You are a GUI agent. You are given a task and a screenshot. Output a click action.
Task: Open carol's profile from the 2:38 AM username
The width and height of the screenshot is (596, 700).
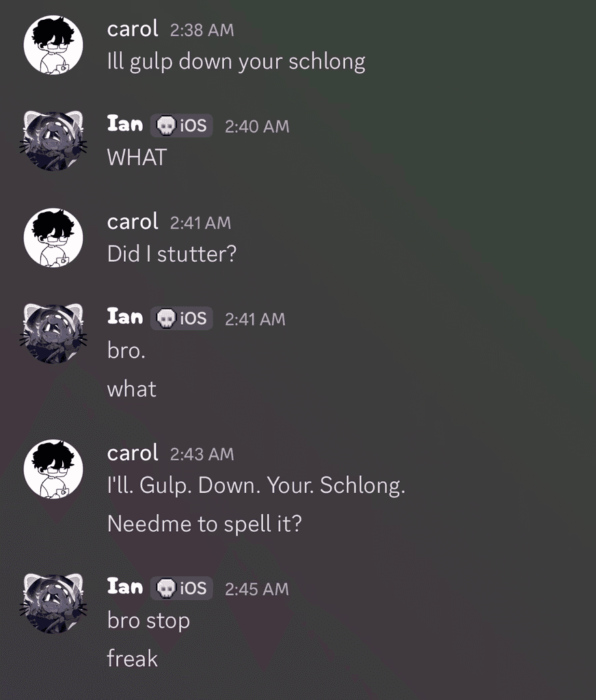pyautogui.click(x=133, y=29)
